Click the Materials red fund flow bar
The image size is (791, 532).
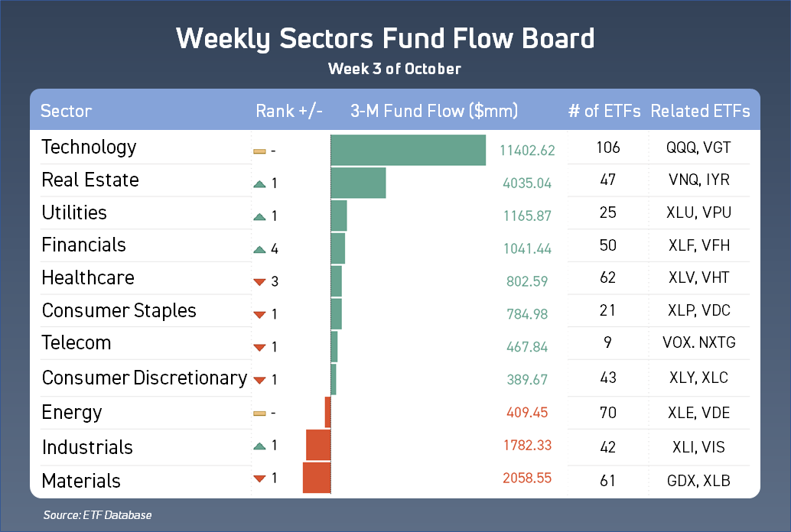click(x=317, y=478)
